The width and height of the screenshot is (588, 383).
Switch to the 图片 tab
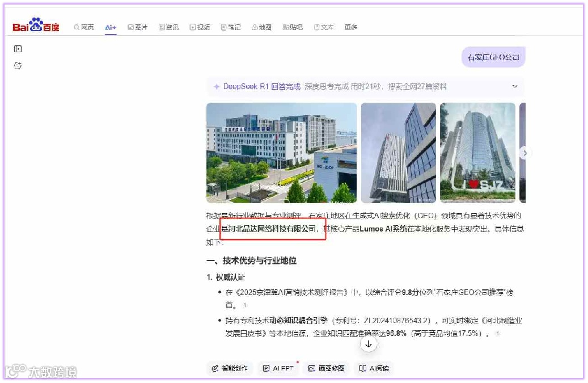[x=138, y=27]
